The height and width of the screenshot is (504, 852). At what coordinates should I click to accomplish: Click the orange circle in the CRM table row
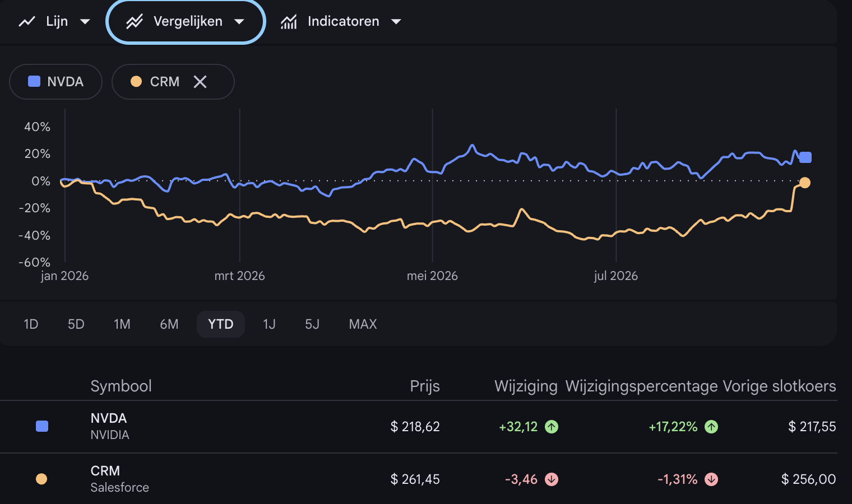point(41,479)
